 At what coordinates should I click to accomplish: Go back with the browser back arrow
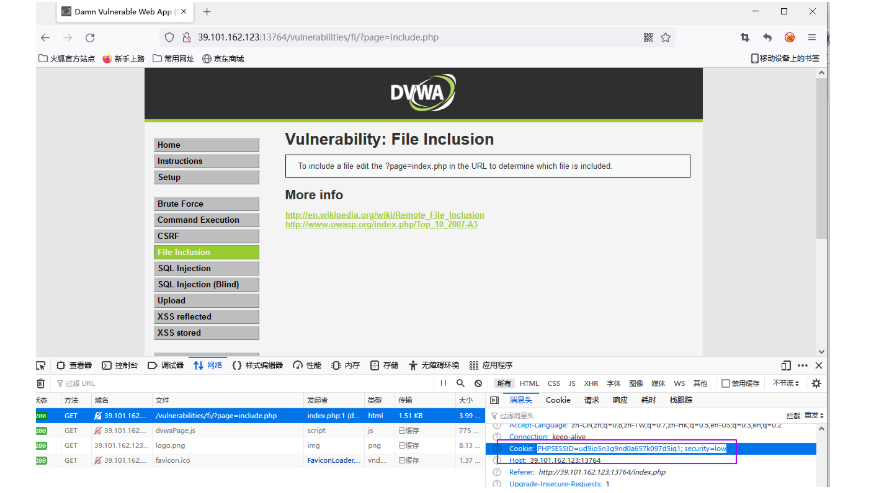pyautogui.click(x=45, y=37)
